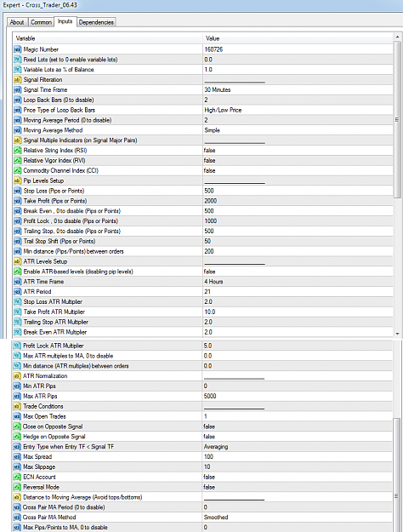Click the icon beside Signal Time Frame
Viewport: 403px width, 532px height.
pos(18,90)
